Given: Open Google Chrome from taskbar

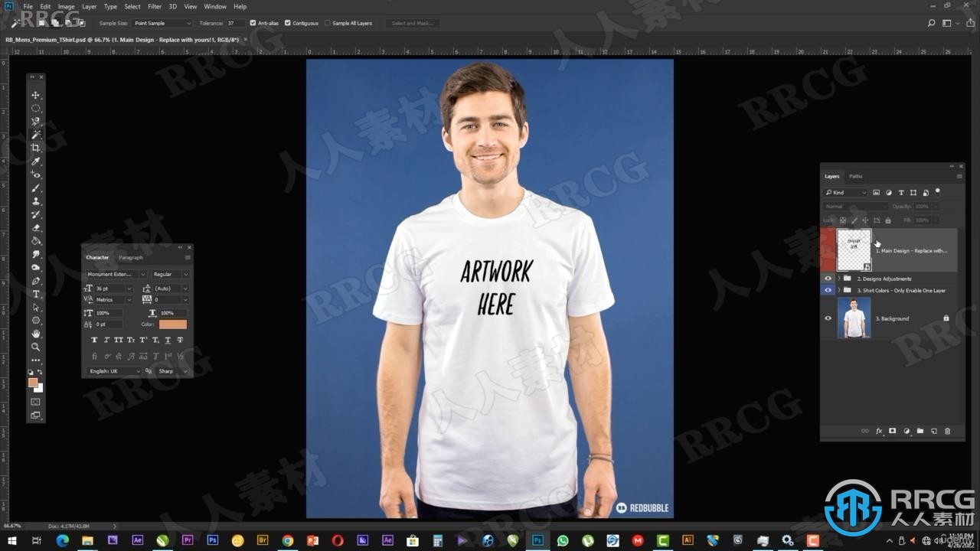Looking at the screenshot, I should (x=287, y=540).
